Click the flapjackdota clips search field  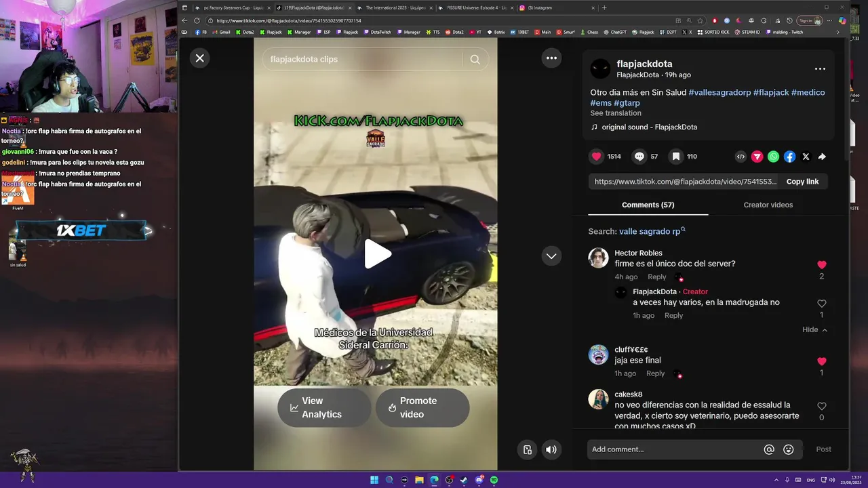point(363,59)
